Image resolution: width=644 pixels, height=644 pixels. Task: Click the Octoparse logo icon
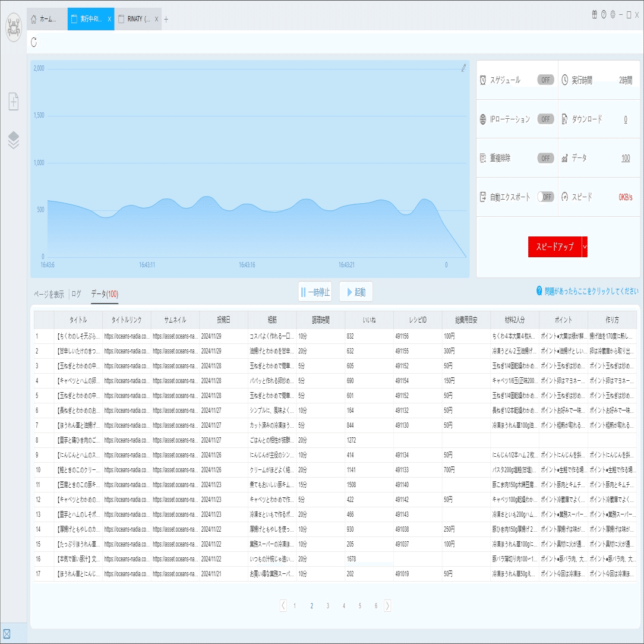point(14,27)
